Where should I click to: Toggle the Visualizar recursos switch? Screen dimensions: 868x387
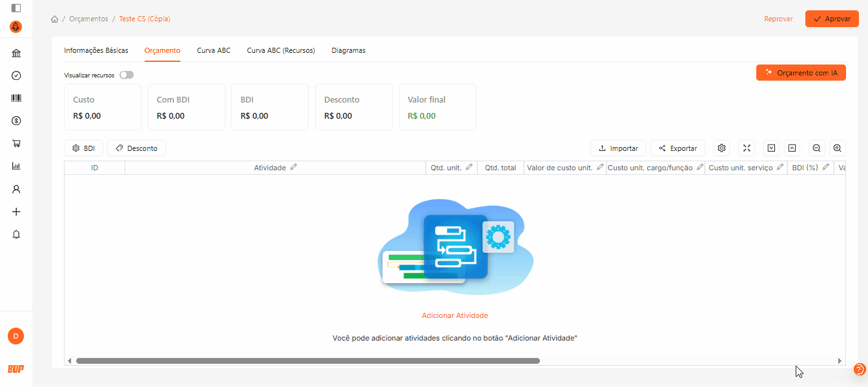pyautogui.click(x=127, y=75)
